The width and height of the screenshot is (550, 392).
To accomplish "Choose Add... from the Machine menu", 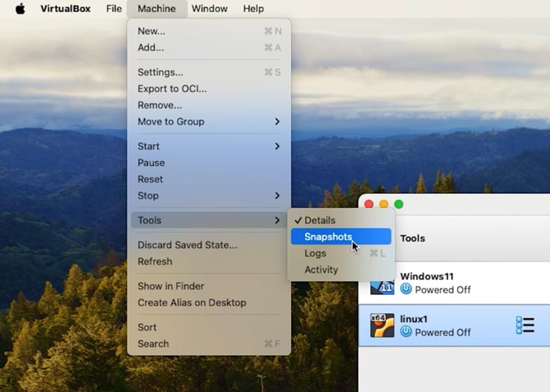I will [x=209, y=47].
